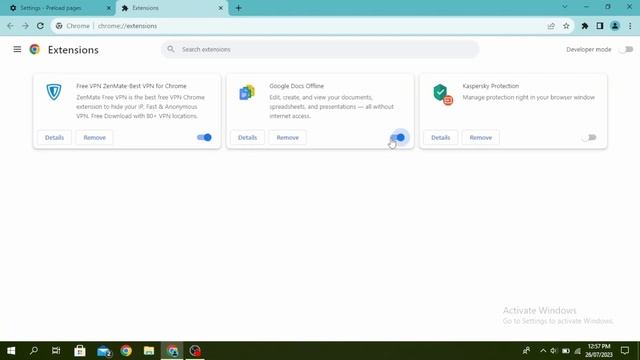Enable Developer mode
640x360 pixels.
pos(626,49)
